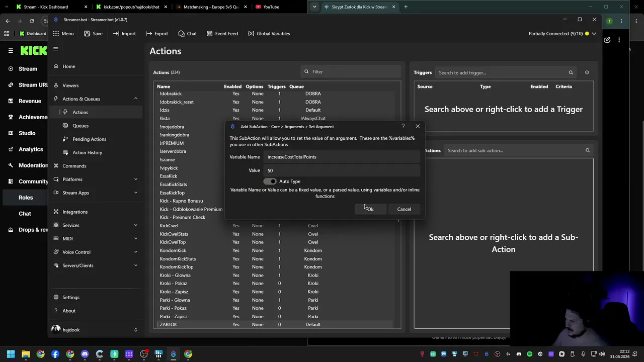Confirm the dialog with Ok
The height and width of the screenshot is (362, 644).
point(370,209)
